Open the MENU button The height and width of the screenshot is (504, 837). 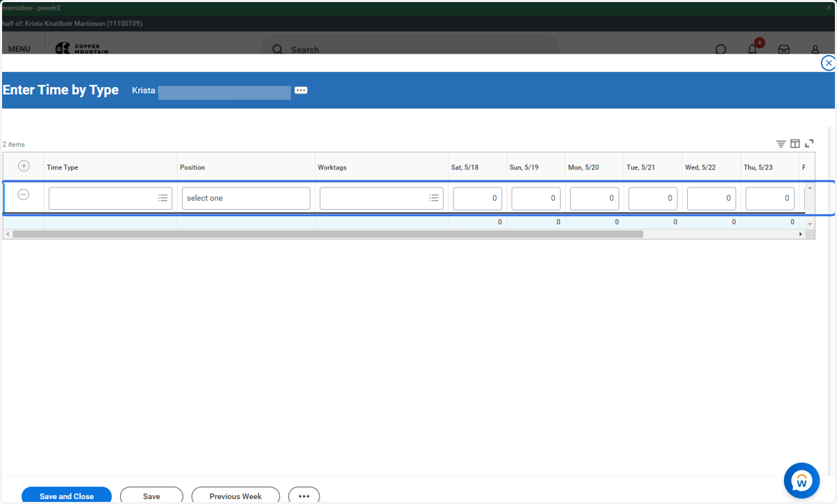[20, 49]
